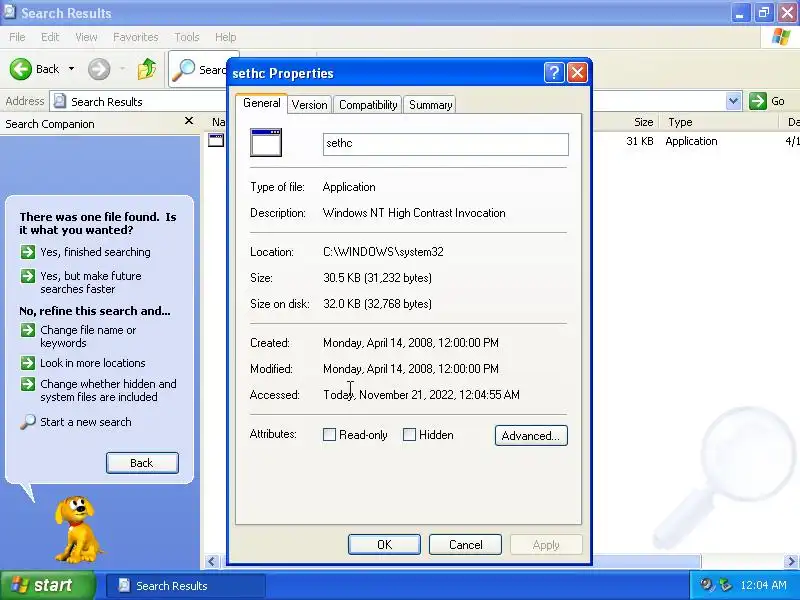Select the Search Results taskbar button
This screenshot has height=600, width=800.
tap(185, 586)
